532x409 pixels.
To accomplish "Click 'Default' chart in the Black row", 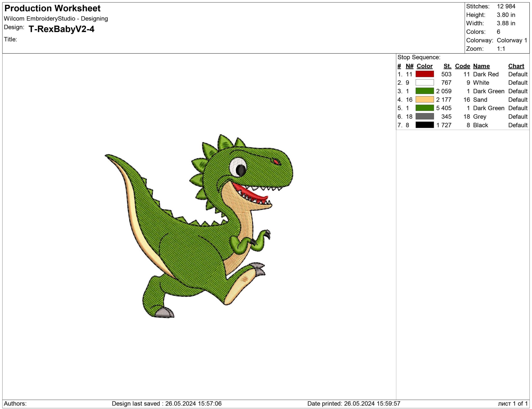I will click(x=518, y=125).
